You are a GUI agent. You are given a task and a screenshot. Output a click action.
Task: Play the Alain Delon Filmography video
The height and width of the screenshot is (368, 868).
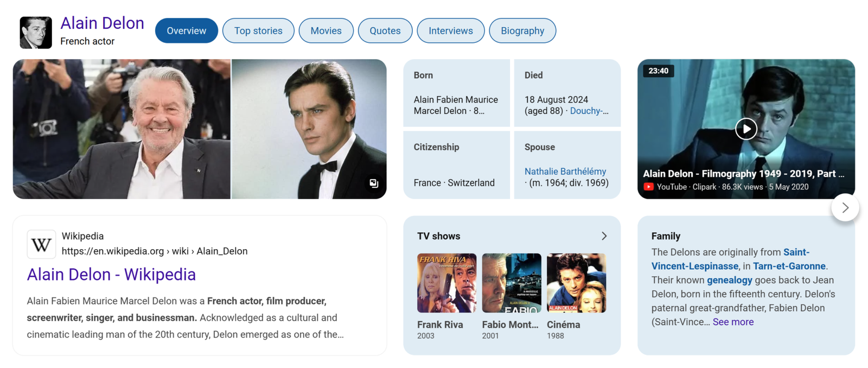(x=746, y=129)
